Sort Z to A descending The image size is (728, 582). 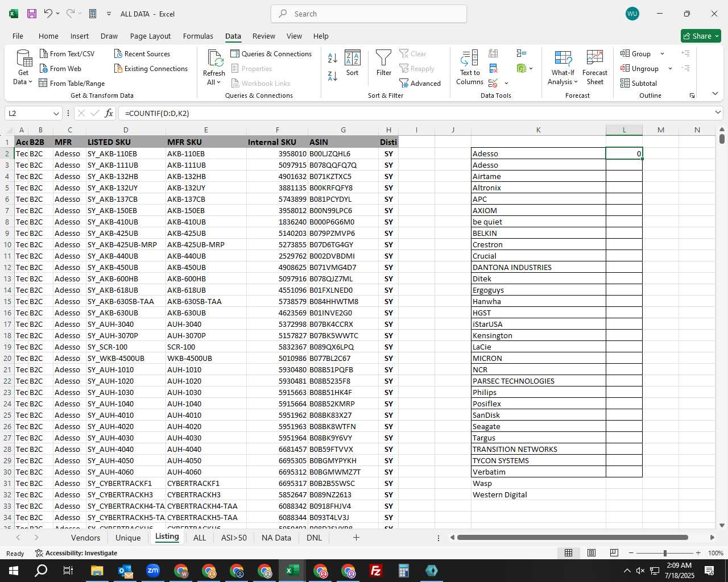[x=333, y=76]
